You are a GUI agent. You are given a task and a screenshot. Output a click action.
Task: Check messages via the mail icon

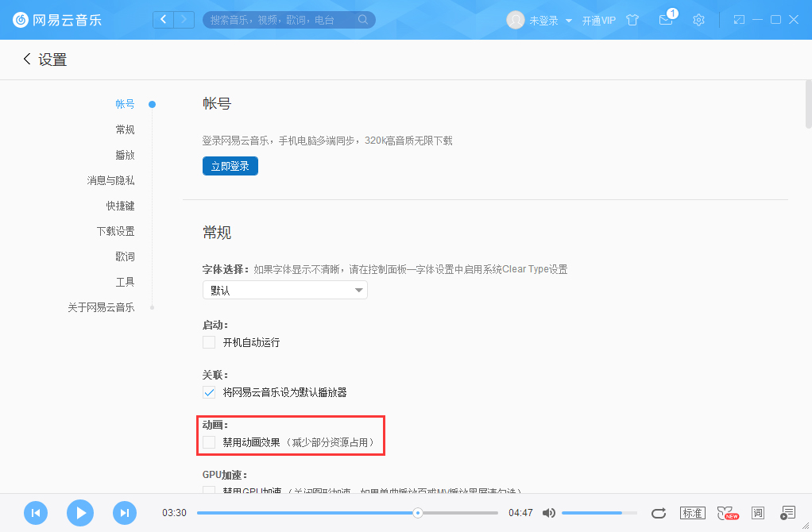(666, 19)
